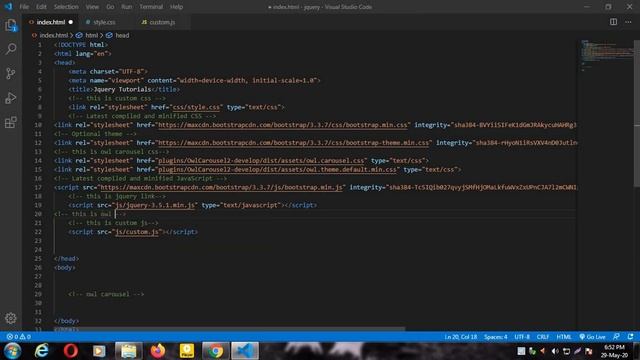
Task: Launch Firefox from taskbar
Action: click(x=158, y=351)
